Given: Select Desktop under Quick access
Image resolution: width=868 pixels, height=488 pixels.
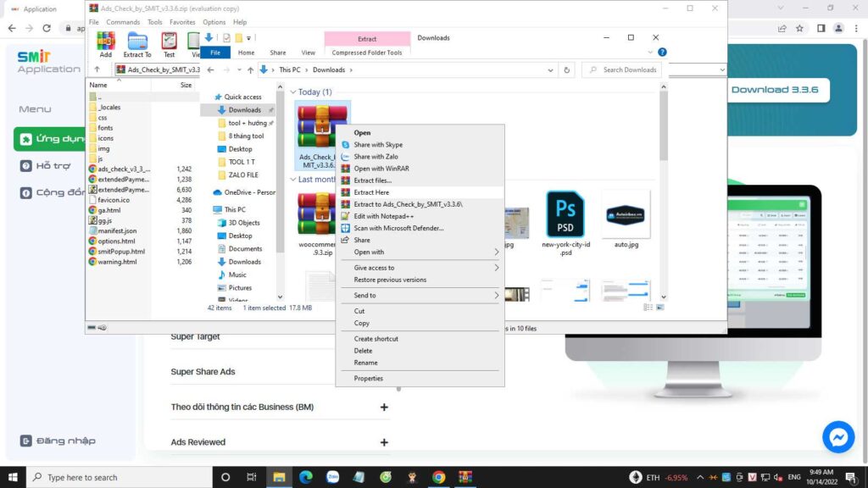Looking at the screenshot, I should [240, 149].
